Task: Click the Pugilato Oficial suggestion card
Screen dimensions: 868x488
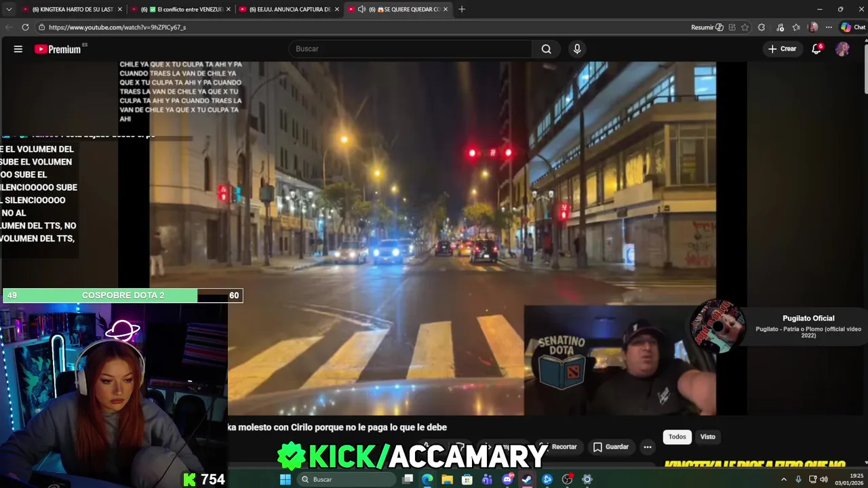Action: click(x=780, y=327)
